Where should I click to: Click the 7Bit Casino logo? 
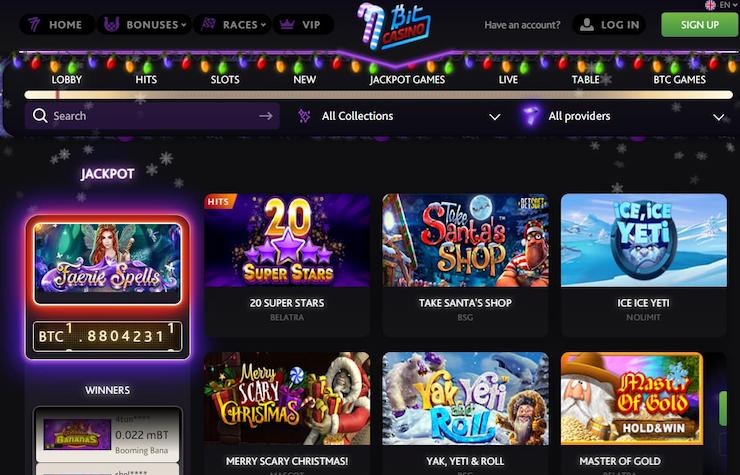pos(394,26)
